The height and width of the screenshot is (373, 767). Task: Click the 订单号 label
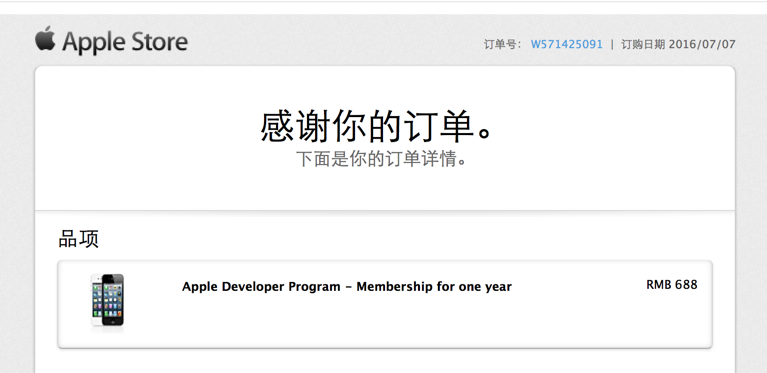click(499, 44)
